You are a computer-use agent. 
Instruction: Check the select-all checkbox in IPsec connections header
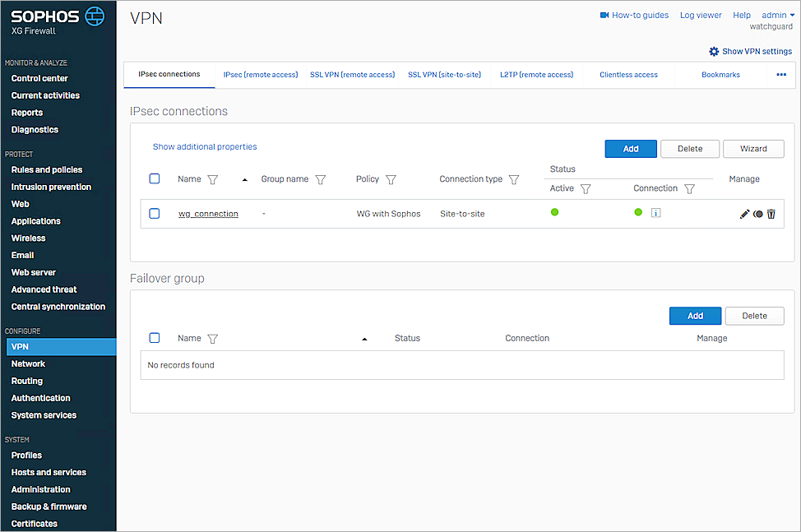tap(155, 178)
